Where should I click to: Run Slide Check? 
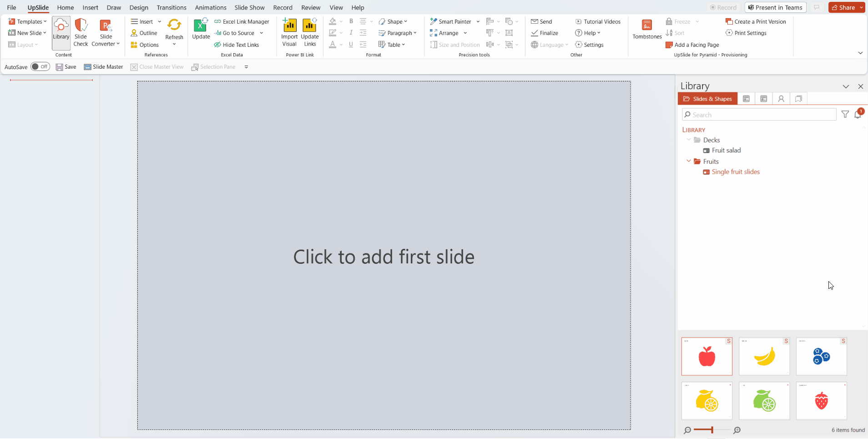81,33
